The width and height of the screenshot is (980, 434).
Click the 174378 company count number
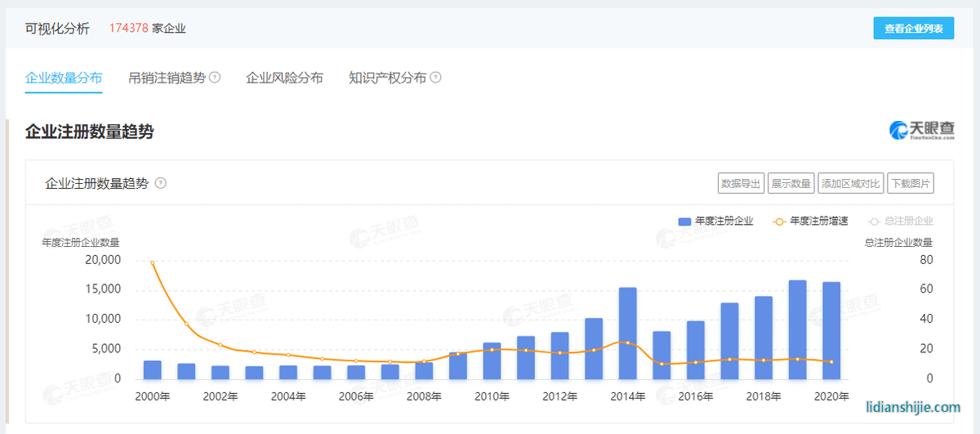point(129,29)
